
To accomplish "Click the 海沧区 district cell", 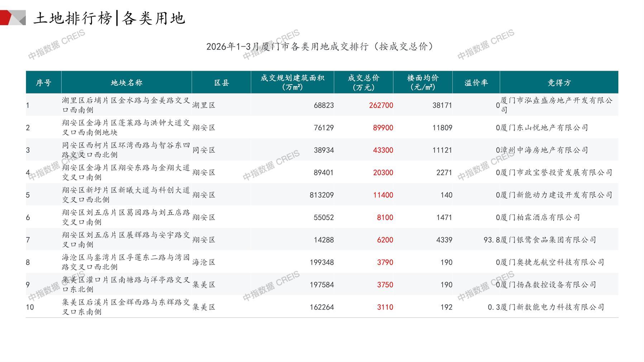I will tap(204, 262).
